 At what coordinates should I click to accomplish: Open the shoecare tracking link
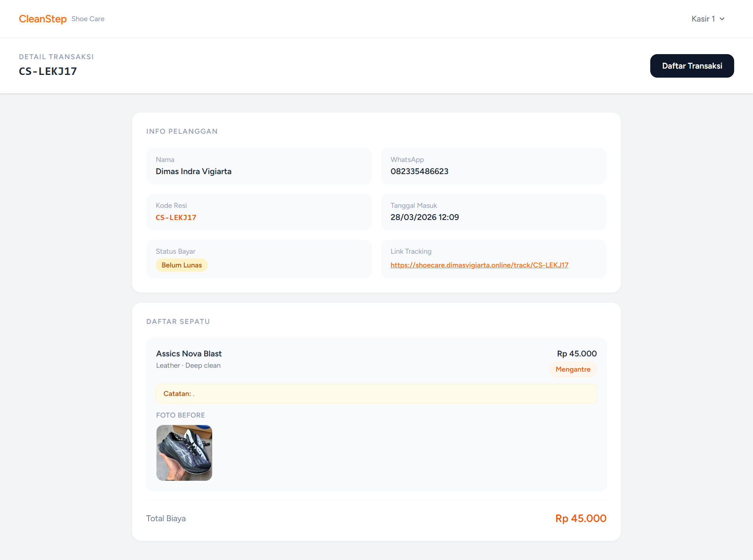click(x=479, y=265)
